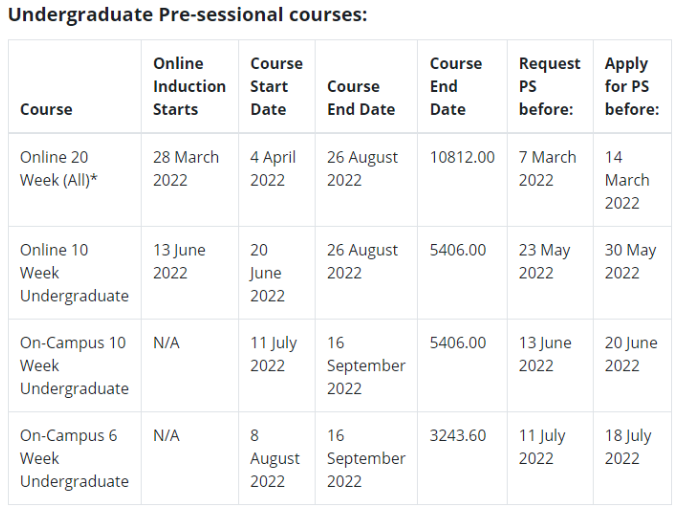Viewport: 683px width, 513px height.
Task: Select the 10812.00 value cell
Action: [x=462, y=157]
